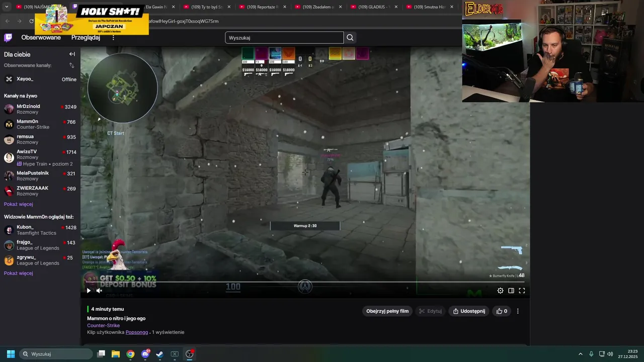Open ZWIERZAAAK channel in sidebar
The height and width of the screenshot is (362, 644).
40,191
